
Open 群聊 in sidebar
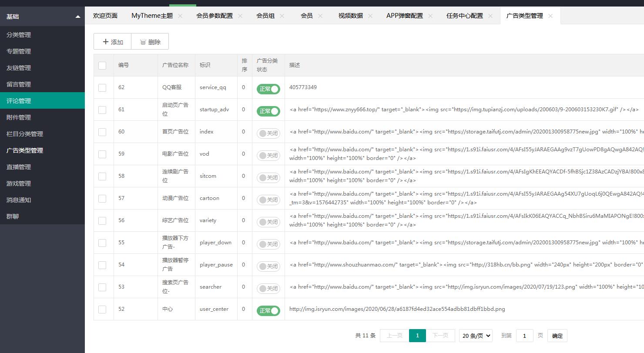click(42, 216)
